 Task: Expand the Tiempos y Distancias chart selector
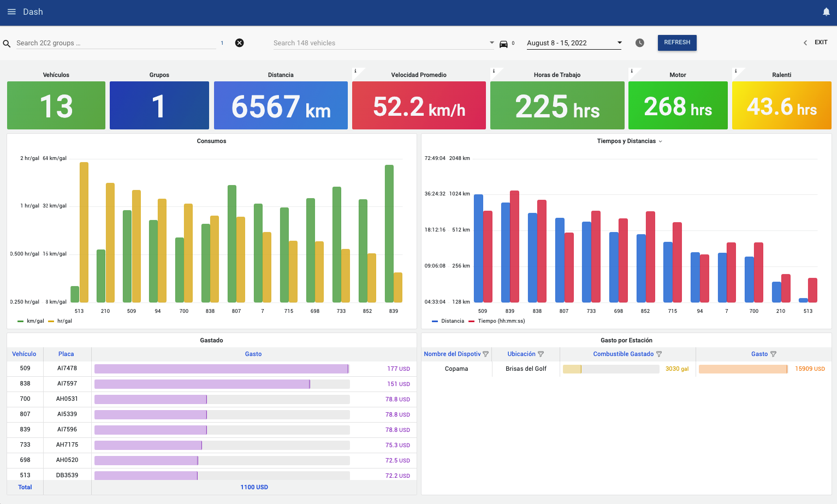click(660, 141)
